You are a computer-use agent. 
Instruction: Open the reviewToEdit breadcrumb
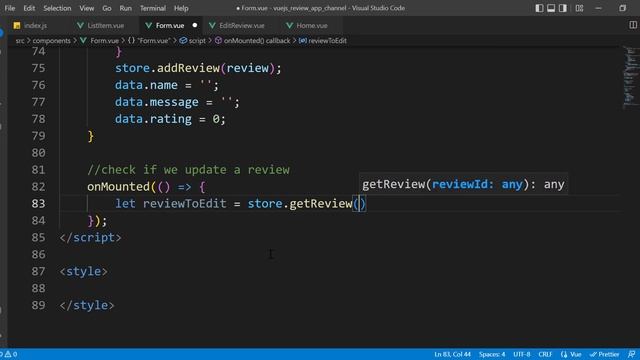[x=323, y=40]
